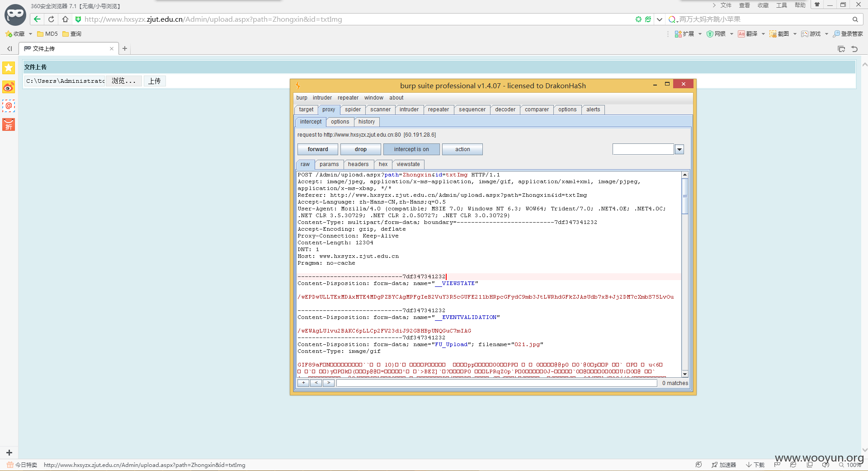Open the Burp intercept combo box dropdown arrow
Screen dimensions: 868x471
coord(679,149)
